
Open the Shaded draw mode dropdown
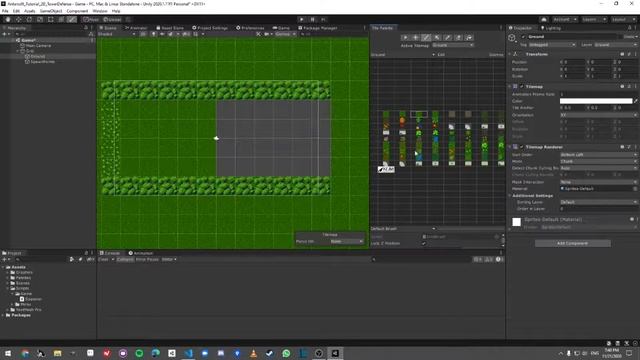(x=117, y=34)
